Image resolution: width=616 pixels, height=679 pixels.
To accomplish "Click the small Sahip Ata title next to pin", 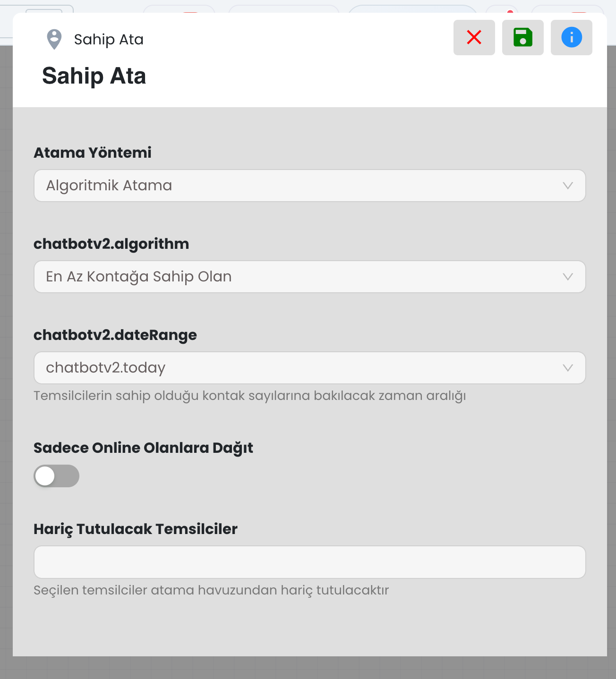I will point(109,40).
